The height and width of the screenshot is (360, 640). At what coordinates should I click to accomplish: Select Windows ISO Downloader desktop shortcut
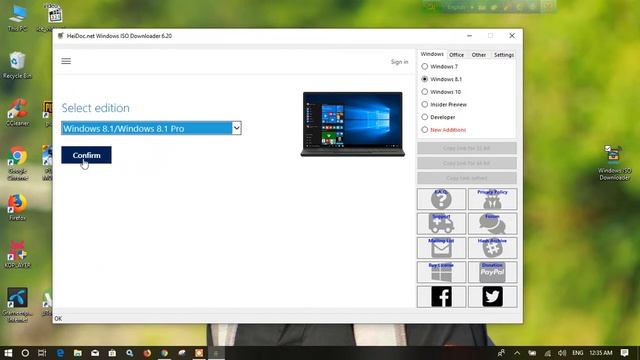tap(614, 162)
